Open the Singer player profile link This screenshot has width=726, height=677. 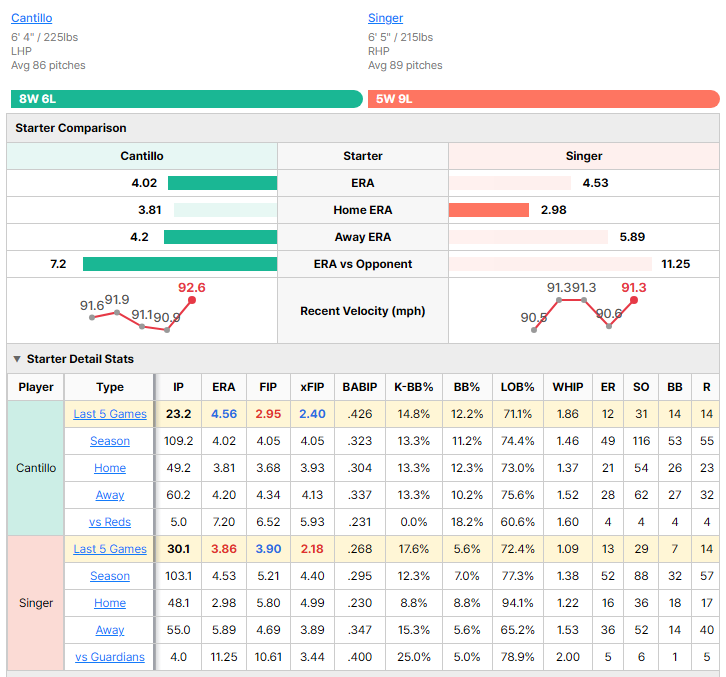click(385, 18)
